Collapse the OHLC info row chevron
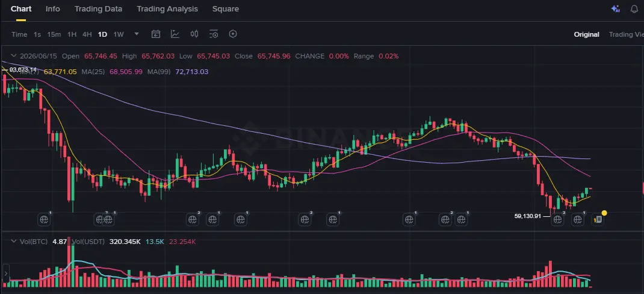The height and width of the screenshot is (294, 644). coord(14,56)
